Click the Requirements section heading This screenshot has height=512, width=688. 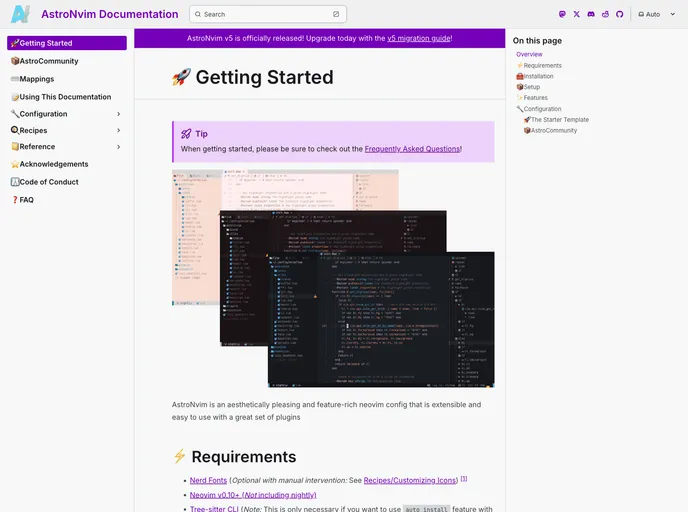coord(244,457)
